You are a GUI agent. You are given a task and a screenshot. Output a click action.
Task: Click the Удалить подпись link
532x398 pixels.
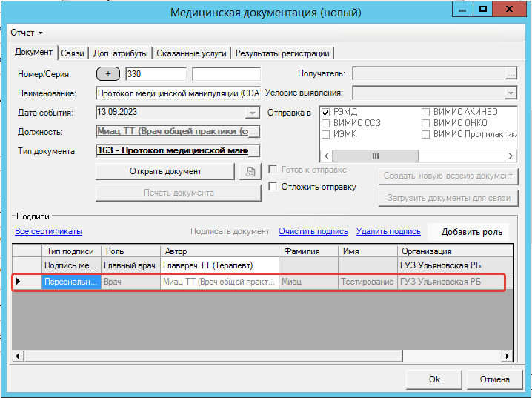(388, 231)
